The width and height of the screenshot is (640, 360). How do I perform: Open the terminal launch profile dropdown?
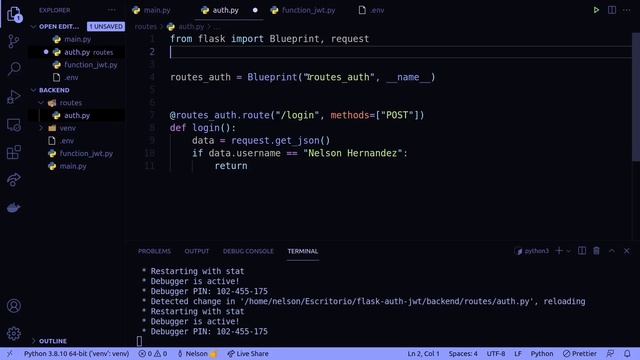coord(568,251)
